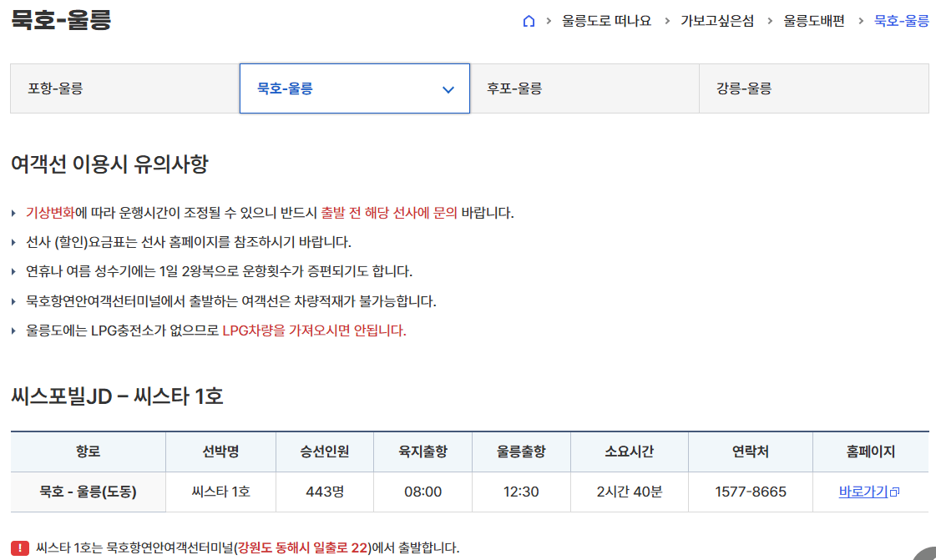Click the 홈페이지 column header
The height and width of the screenshot is (560, 936).
[871, 452]
